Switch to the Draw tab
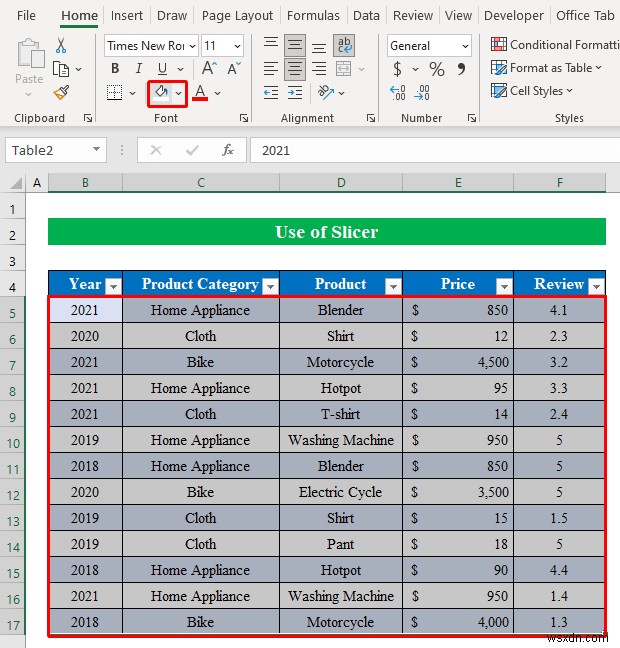This screenshot has height=648, width=620. tap(172, 16)
